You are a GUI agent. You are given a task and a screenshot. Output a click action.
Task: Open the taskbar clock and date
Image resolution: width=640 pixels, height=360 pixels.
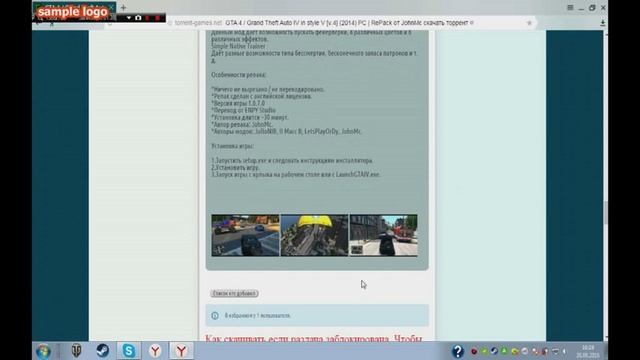click(x=588, y=351)
